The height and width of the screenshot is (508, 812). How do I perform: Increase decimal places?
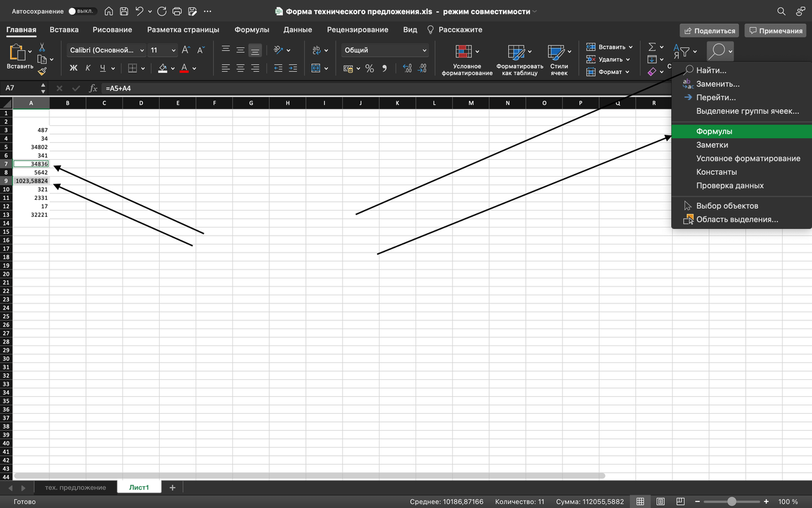[x=407, y=68]
